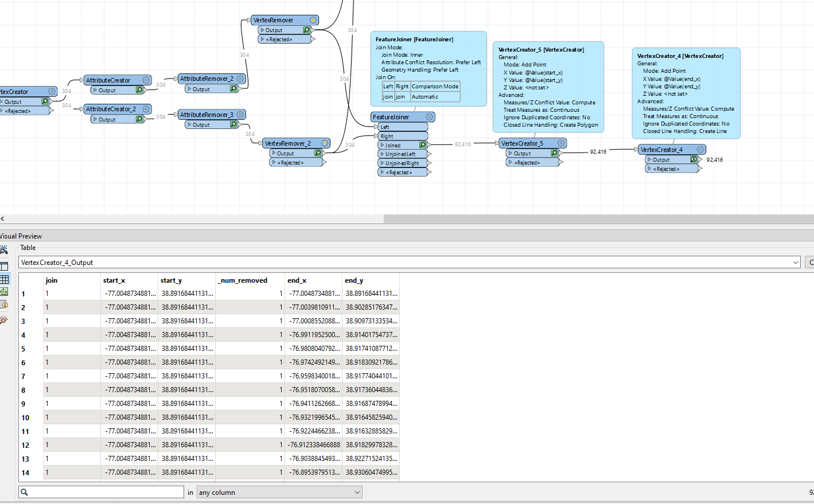
Task: Sort by the start_x column header
Action: click(129, 280)
